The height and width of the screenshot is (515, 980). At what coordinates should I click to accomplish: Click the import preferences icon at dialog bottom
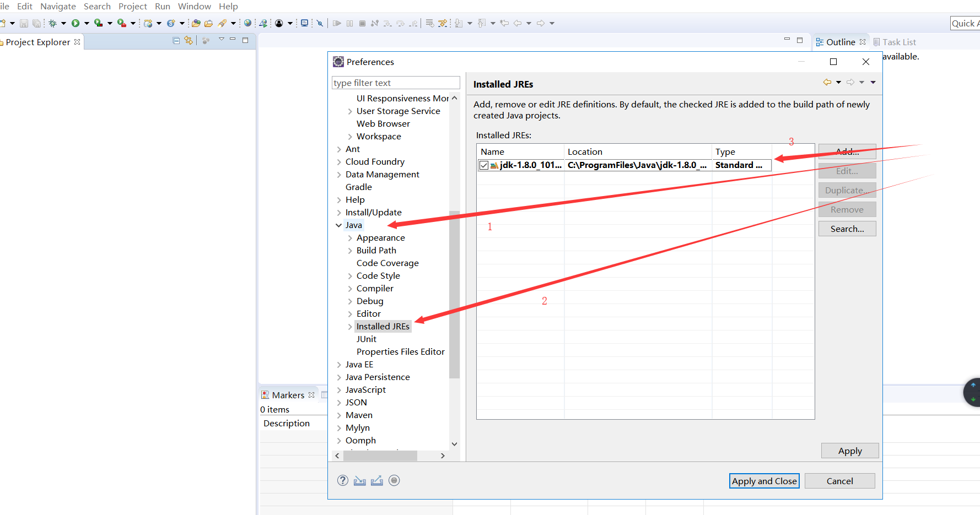360,481
